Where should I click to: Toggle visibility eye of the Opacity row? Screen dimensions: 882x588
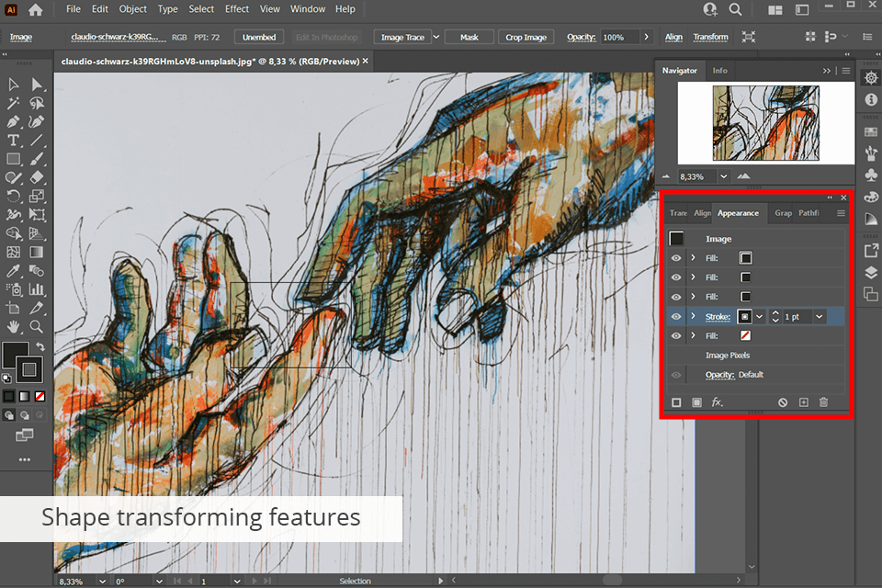[x=676, y=375]
